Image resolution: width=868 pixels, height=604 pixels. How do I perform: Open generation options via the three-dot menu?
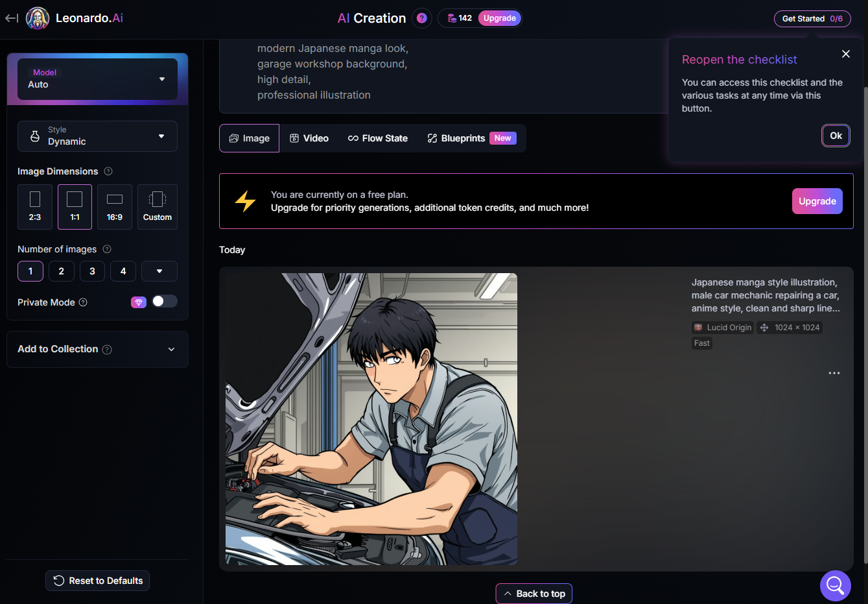pos(834,372)
